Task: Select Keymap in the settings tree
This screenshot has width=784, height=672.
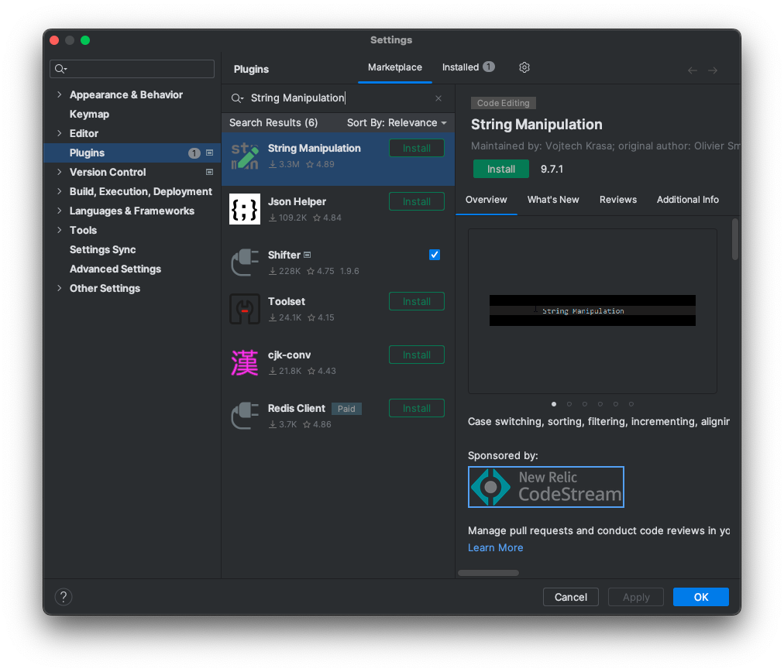Action: pos(89,114)
